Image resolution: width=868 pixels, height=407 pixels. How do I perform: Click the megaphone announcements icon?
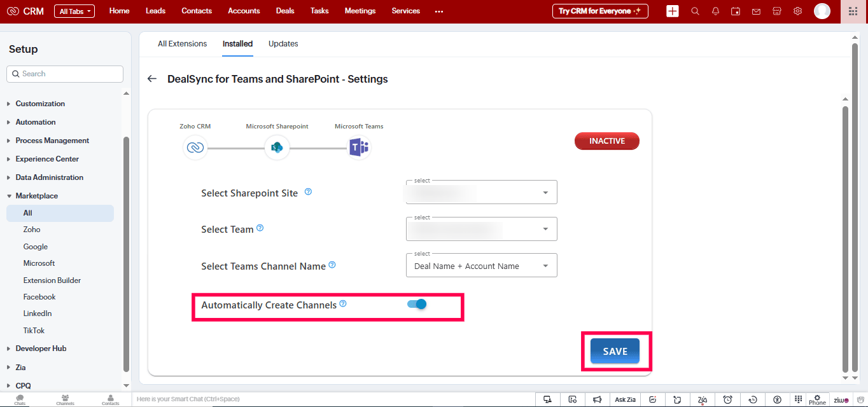pyautogui.click(x=597, y=399)
